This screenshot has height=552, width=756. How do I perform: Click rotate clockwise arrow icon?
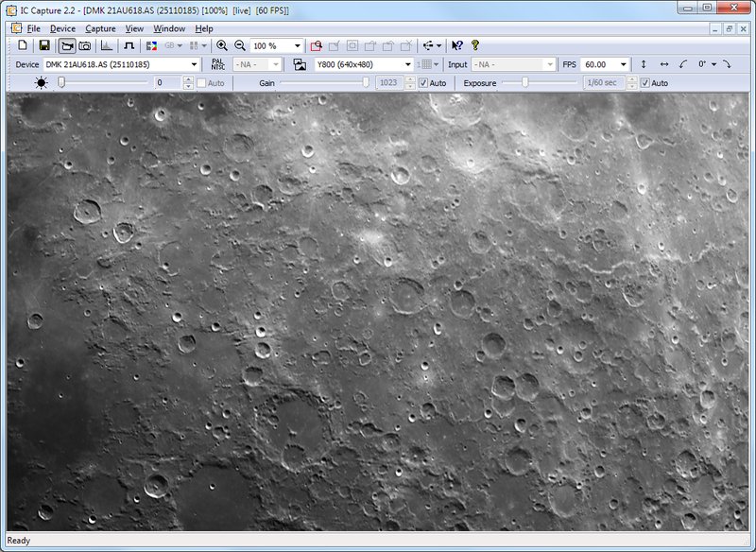pos(727,64)
